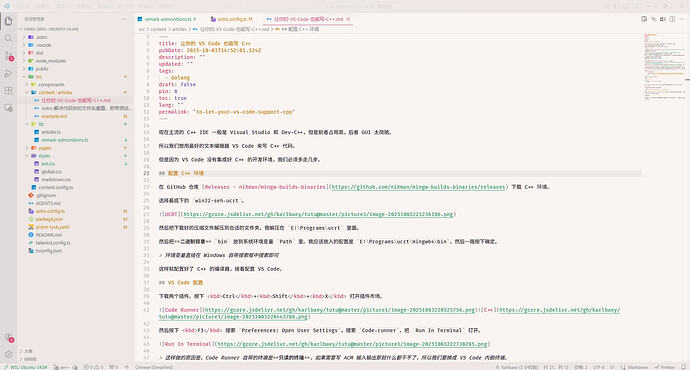Collapse the content/articles folder
The image size is (690, 370).
click(x=55, y=92)
